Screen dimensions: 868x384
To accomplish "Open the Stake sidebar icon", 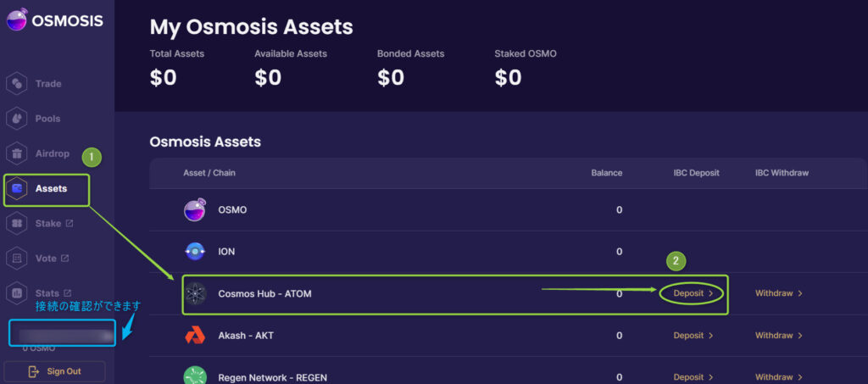I will pos(17,224).
